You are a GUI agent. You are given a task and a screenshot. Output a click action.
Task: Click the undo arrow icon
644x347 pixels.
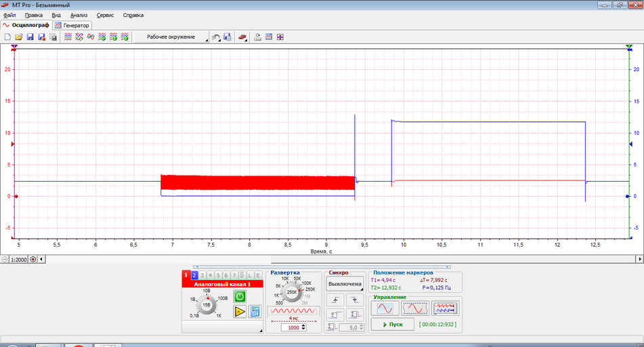[x=216, y=37]
